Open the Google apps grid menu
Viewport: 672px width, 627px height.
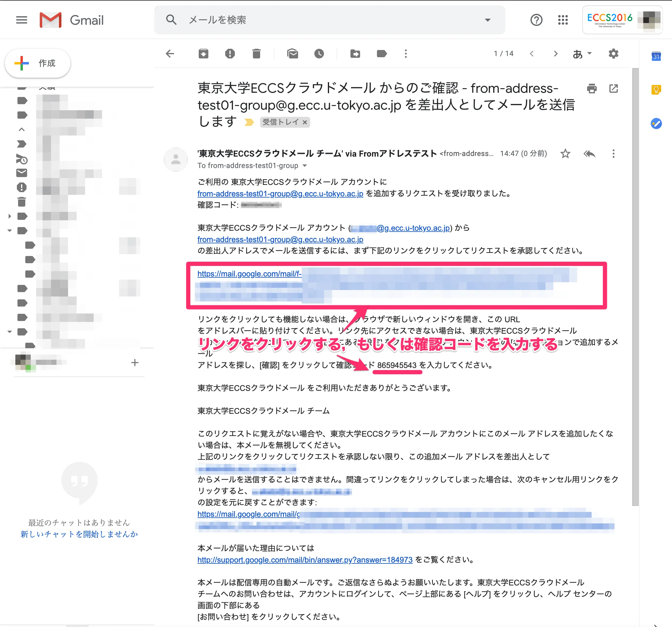tap(563, 20)
